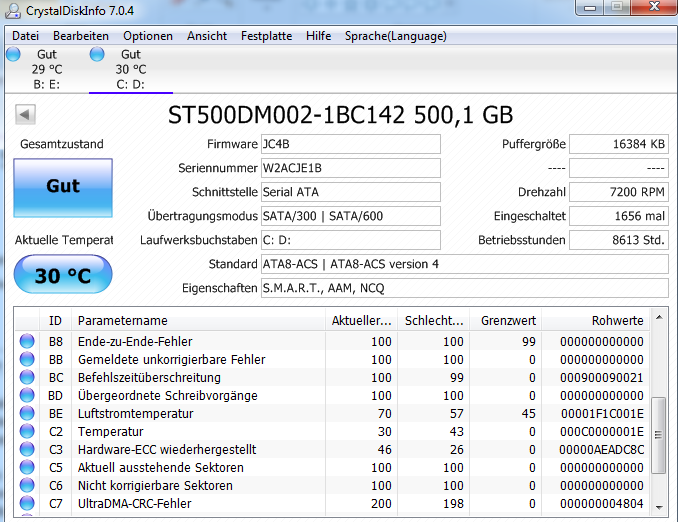Click the SMART list scrollbar thumb
678x522 pixels.
pyautogui.click(x=659, y=435)
